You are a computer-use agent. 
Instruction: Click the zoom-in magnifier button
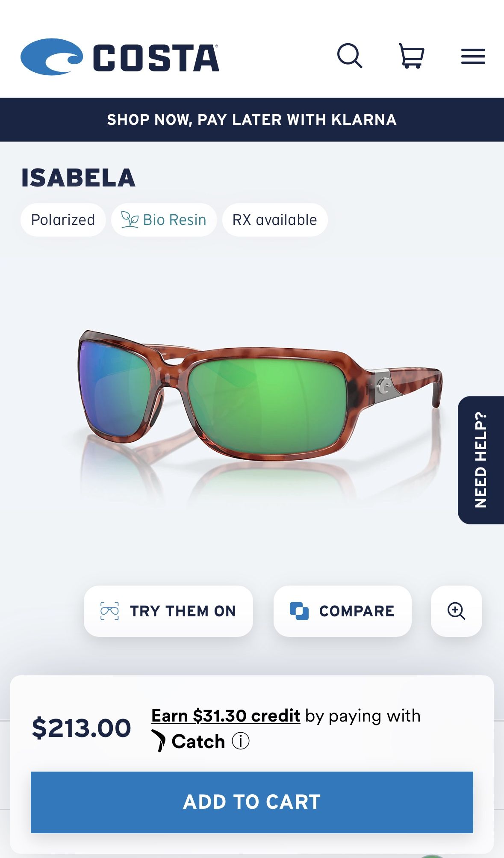coord(456,611)
